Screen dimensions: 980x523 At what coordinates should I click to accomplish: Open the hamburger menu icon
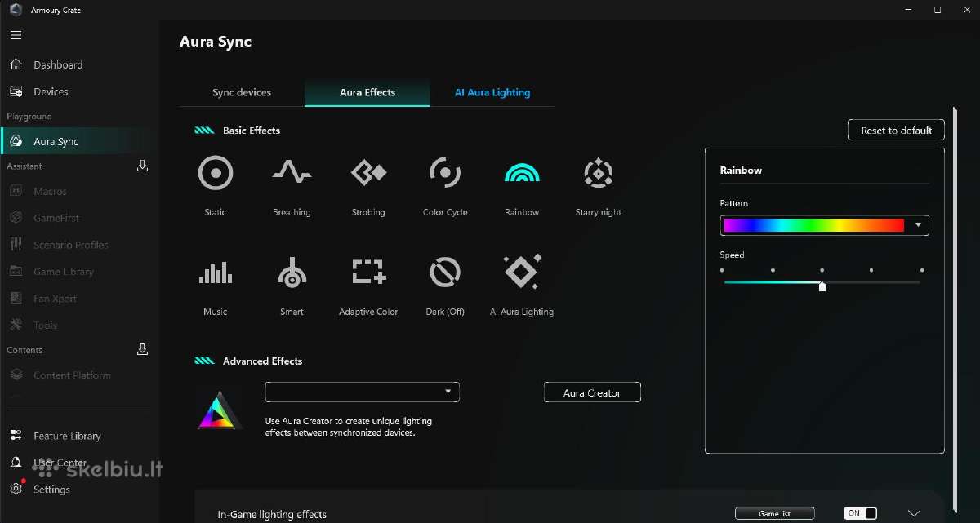[16, 36]
